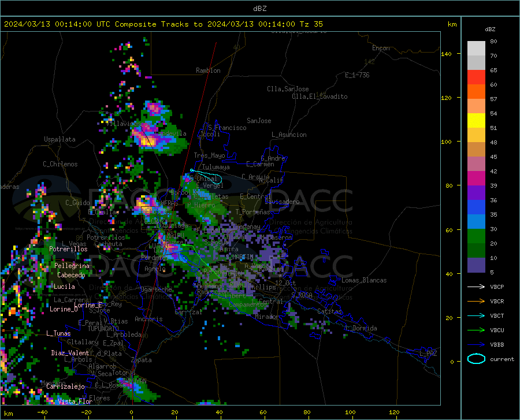Click the '65' value on dBZ scale
The image size is (520, 420).
493,70
